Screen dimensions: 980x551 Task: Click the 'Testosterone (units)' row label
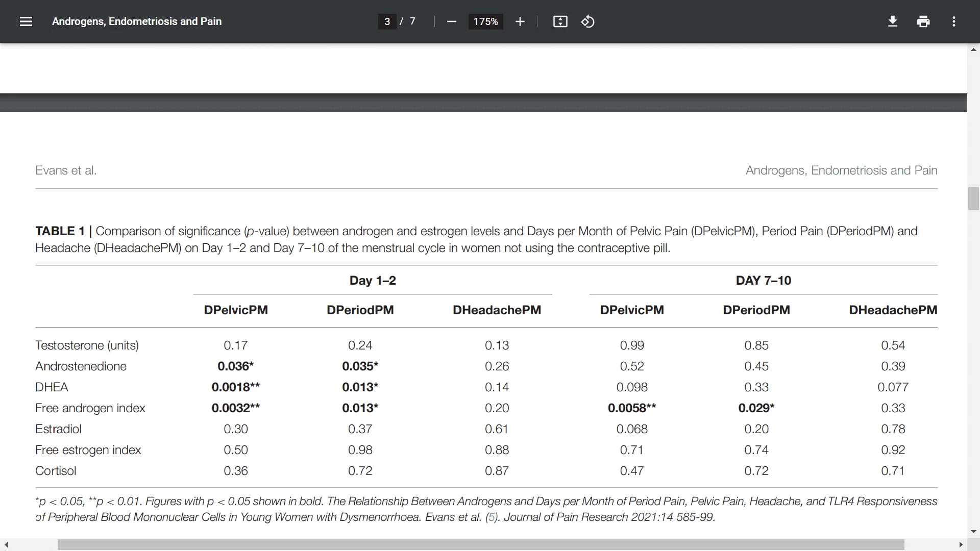pyautogui.click(x=87, y=345)
